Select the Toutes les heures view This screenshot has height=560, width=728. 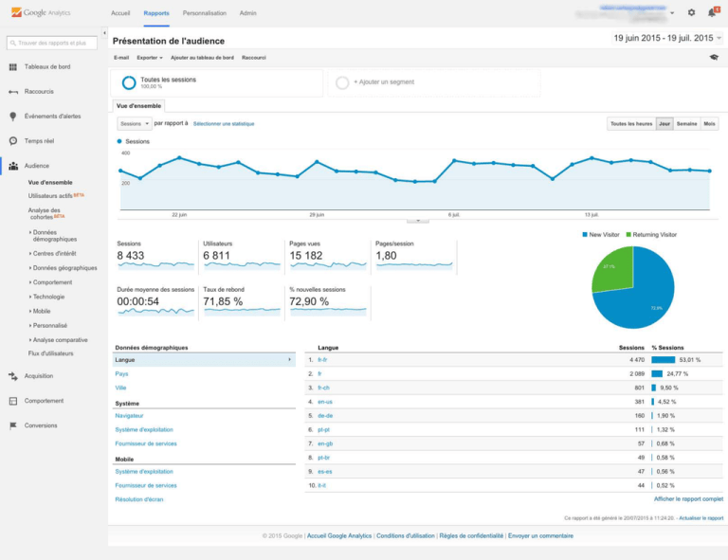pos(631,124)
